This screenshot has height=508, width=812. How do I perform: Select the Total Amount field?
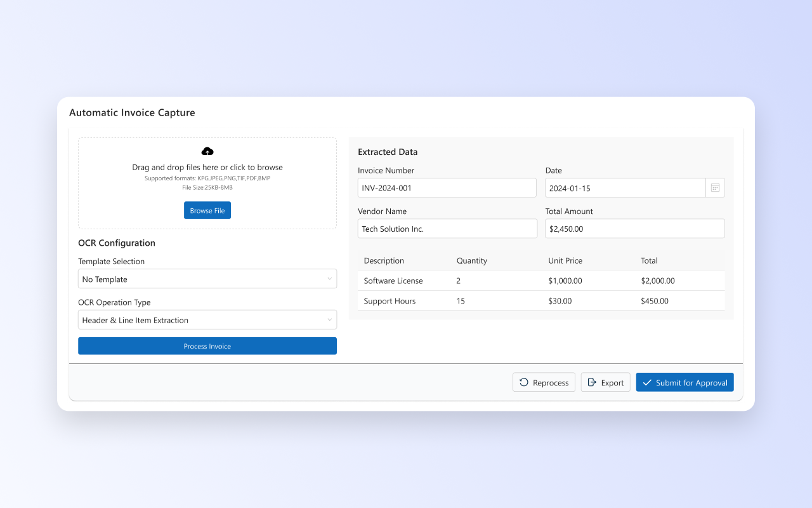click(634, 229)
